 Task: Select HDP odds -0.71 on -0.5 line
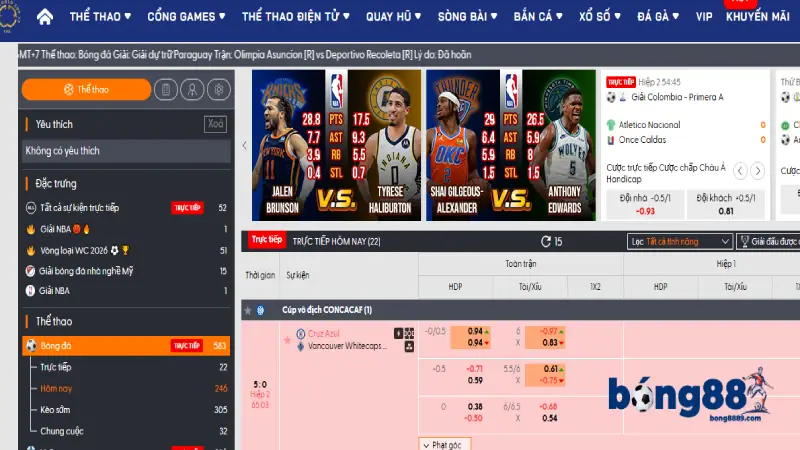click(474, 369)
